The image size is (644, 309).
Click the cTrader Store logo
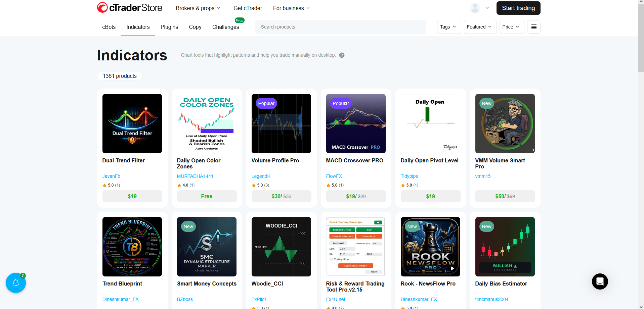pyautogui.click(x=130, y=8)
